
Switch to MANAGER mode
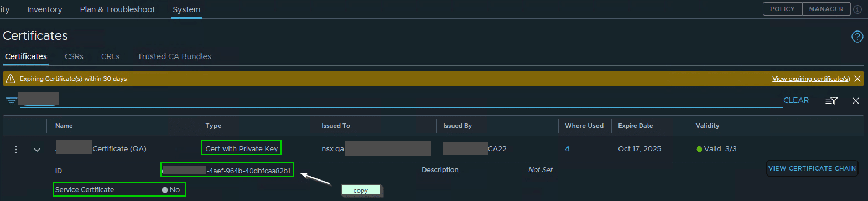826,9
